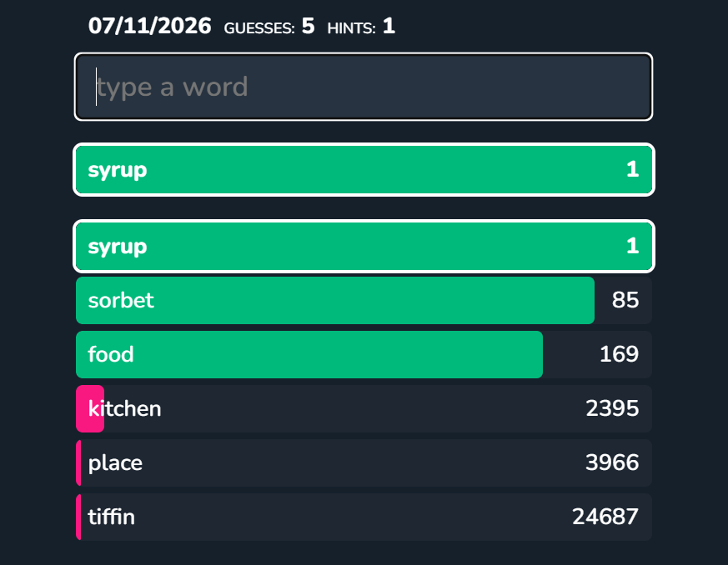Select the sorbet guess row
This screenshot has height=565, width=728.
[364, 300]
